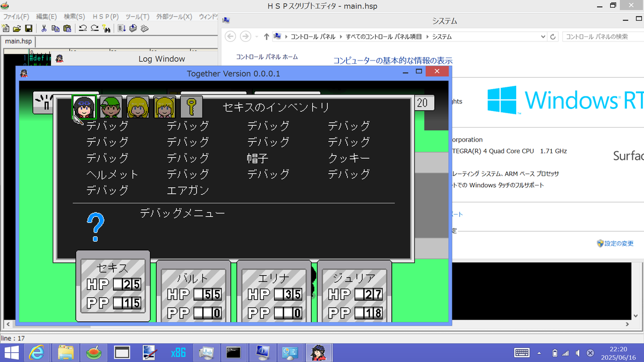Click the コントロール パネル breadcrumb segment
The height and width of the screenshot is (362, 644).
(x=313, y=37)
